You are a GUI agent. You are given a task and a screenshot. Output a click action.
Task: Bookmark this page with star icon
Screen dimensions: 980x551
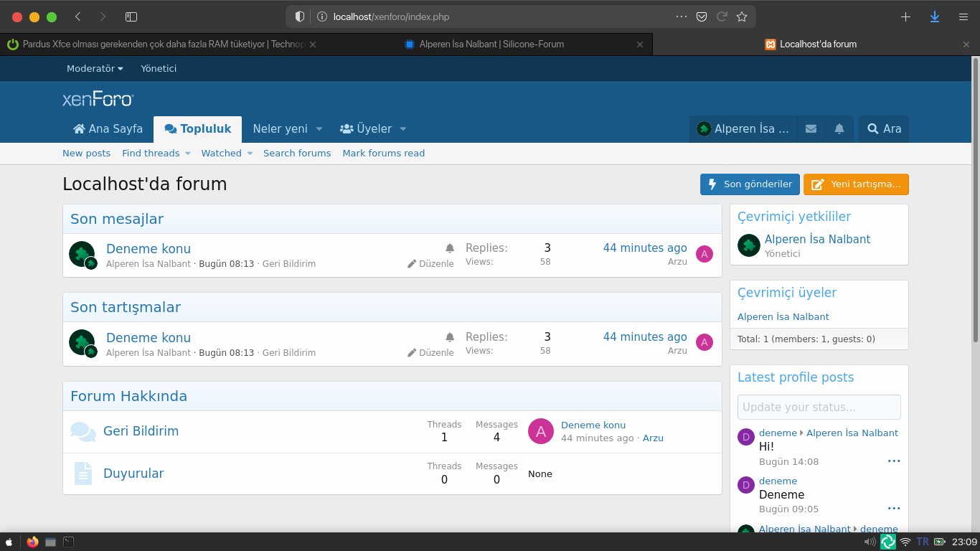[x=742, y=17]
